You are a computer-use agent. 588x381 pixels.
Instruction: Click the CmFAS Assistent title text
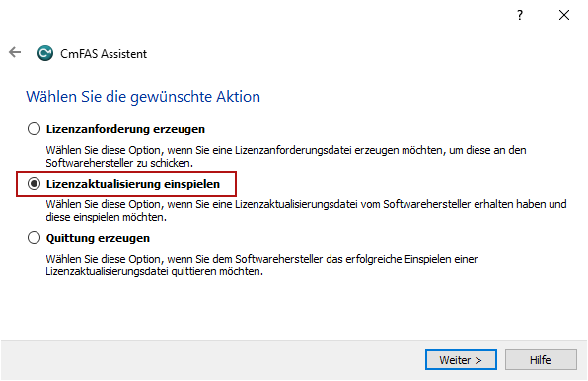click(x=104, y=54)
